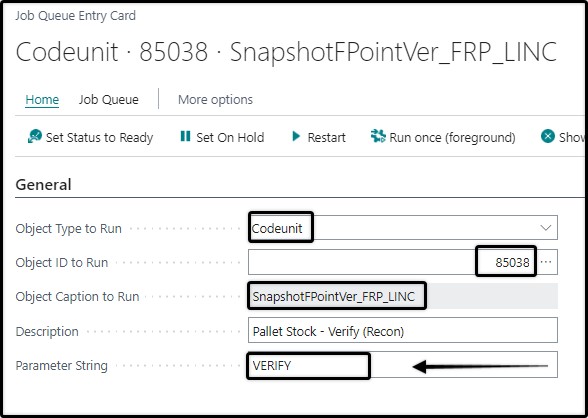Show More options menu
The width and height of the screenshot is (588, 418).
215,99
